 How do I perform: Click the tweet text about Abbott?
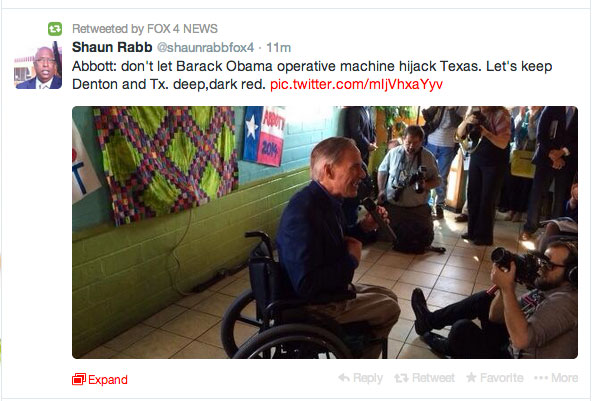coord(312,75)
